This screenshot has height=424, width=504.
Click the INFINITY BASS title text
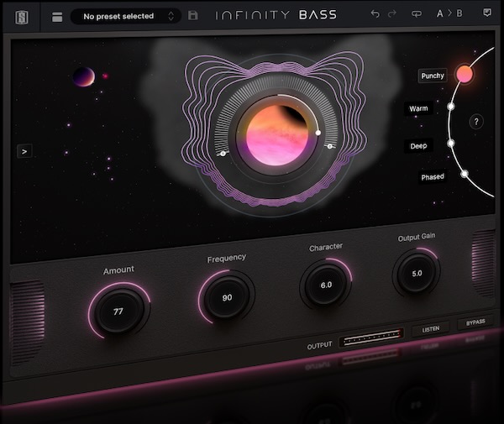click(x=276, y=15)
